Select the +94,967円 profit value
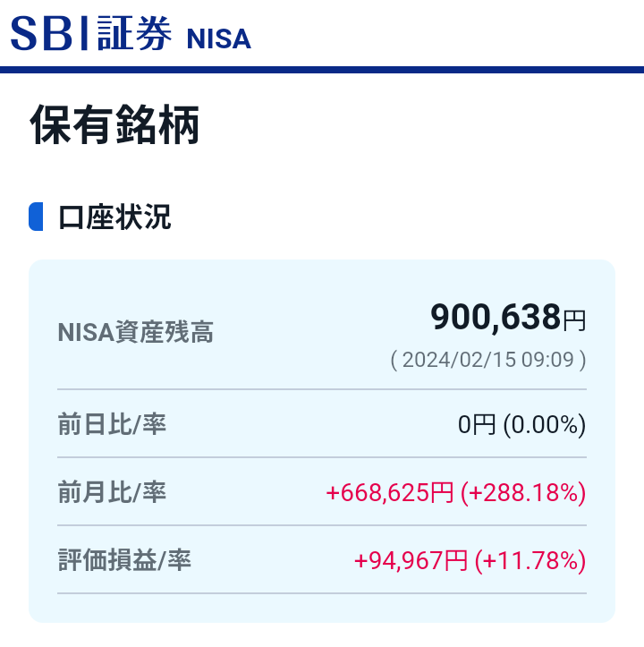Image resolution: width=644 pixels, height=647 pixels. tap(411, 561)
